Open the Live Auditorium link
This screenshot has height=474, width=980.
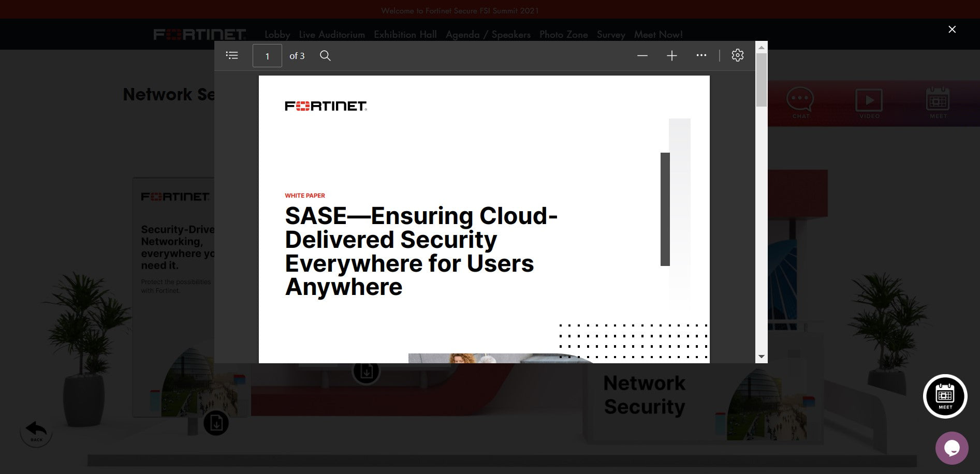tap(331, 35)
